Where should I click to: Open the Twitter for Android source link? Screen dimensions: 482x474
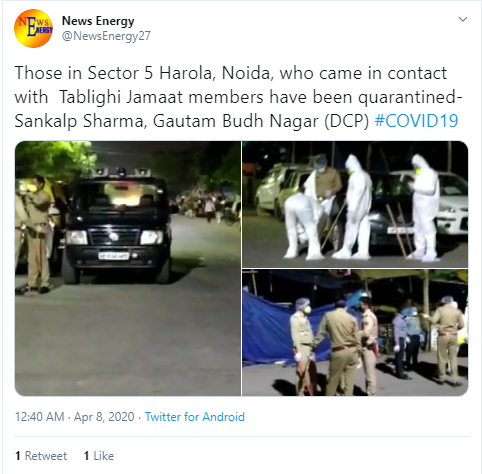click(195, 417)
